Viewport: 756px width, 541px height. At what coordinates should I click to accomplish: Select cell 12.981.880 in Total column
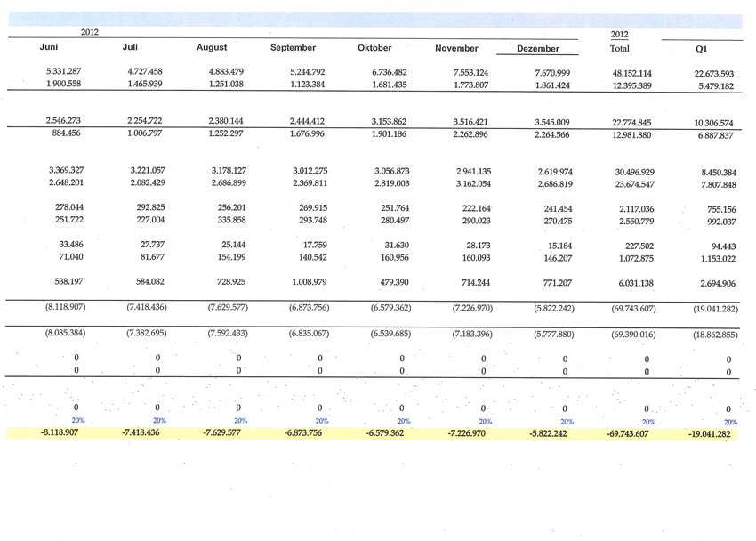click(632, 135)
